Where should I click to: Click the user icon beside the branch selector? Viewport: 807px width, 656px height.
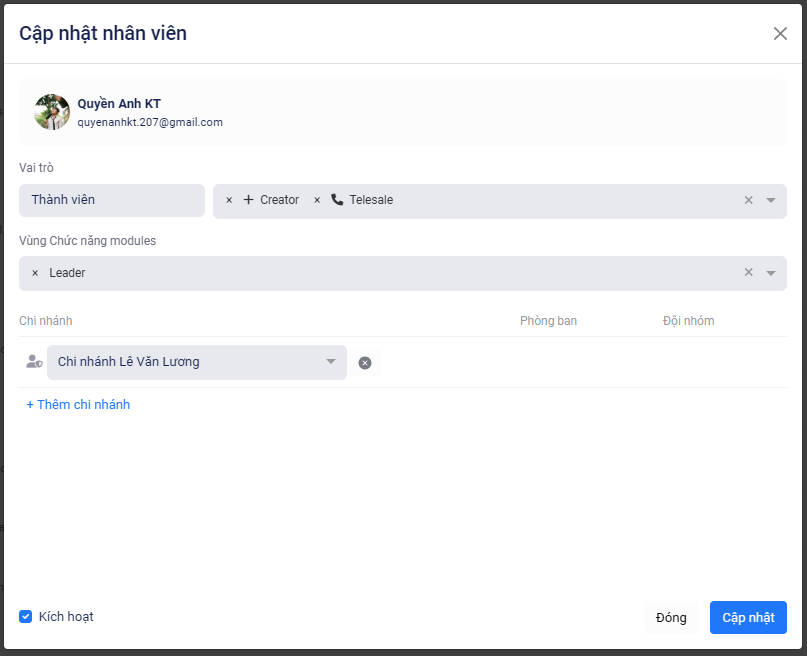(x=34, y=362)
